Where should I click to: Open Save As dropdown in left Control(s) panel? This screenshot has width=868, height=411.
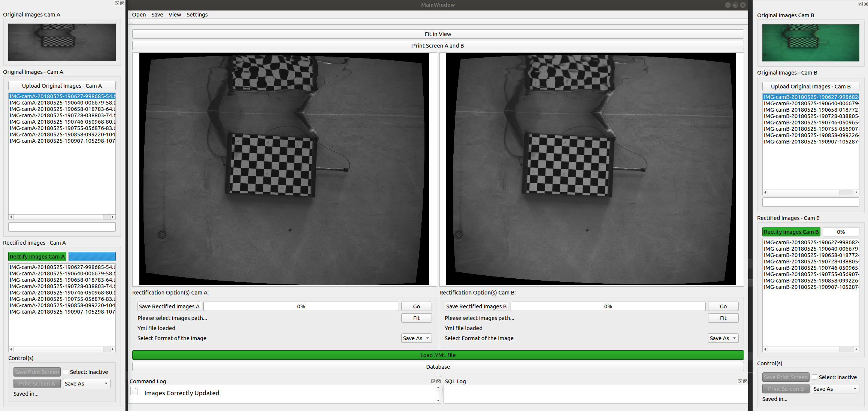tap(87, 383)
